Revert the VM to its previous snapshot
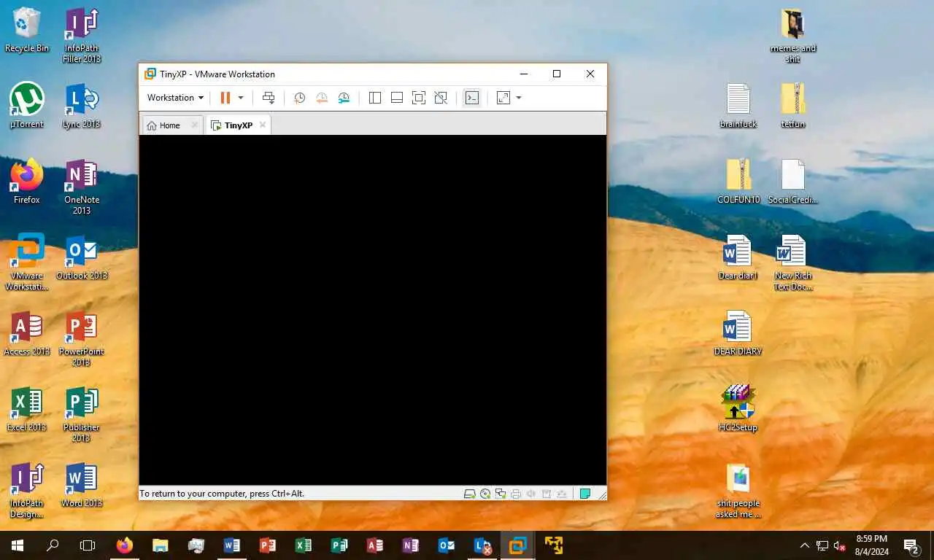Viewport: 934px width, 560px height. click(322, 98)
